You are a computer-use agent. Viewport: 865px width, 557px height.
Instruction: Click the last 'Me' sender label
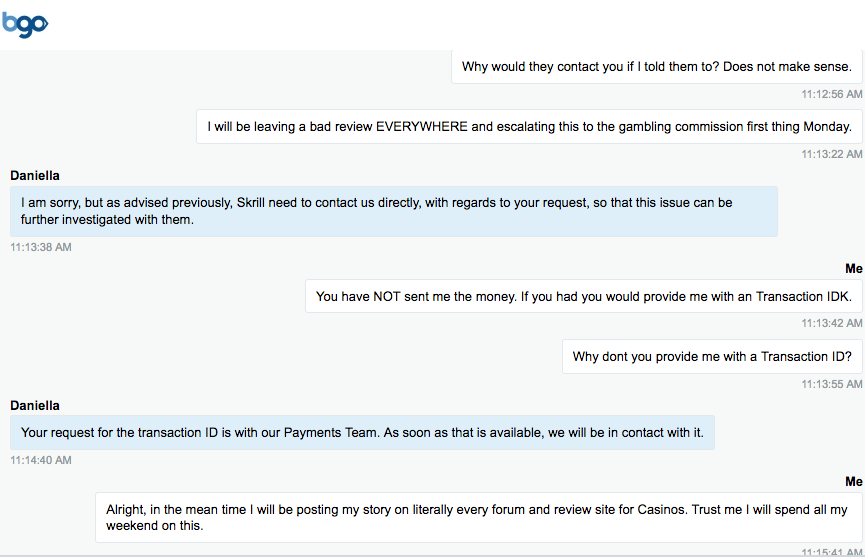(x=853, y=481)
